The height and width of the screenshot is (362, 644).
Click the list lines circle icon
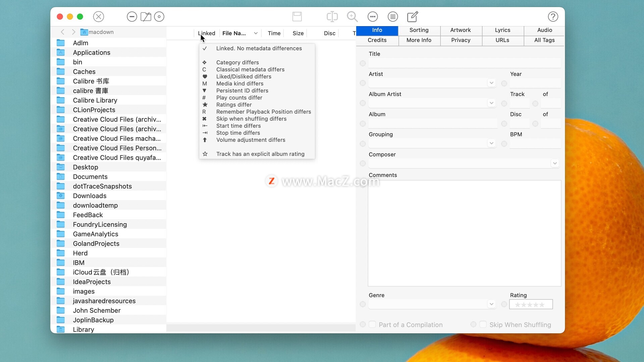coord(393,16)
